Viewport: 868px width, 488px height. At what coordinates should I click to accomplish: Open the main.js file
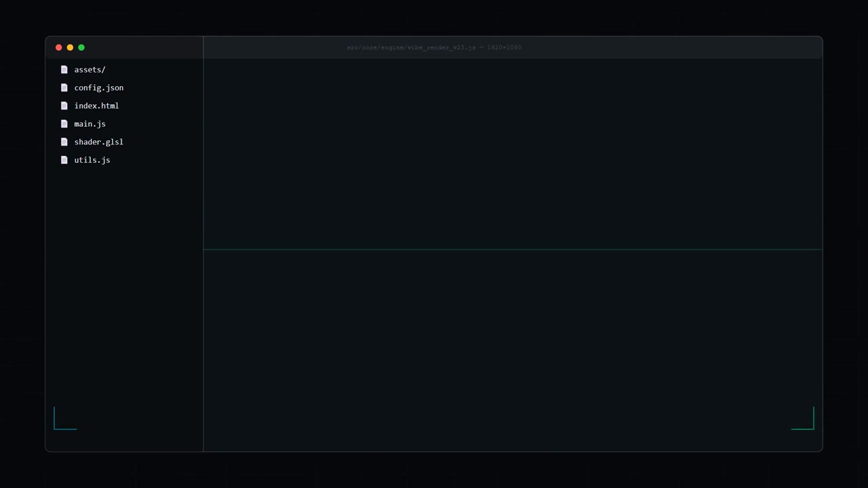(90, 124)
